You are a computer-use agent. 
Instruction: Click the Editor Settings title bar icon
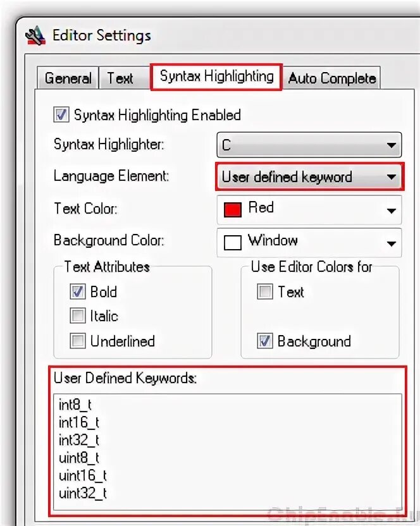(35, 35)
